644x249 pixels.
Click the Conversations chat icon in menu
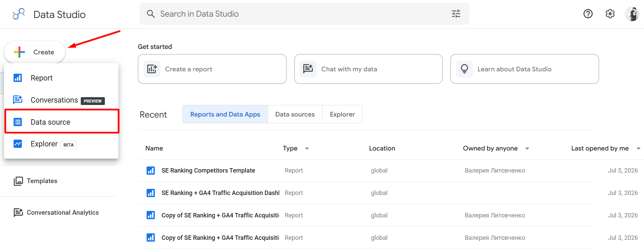pos(18,100)
